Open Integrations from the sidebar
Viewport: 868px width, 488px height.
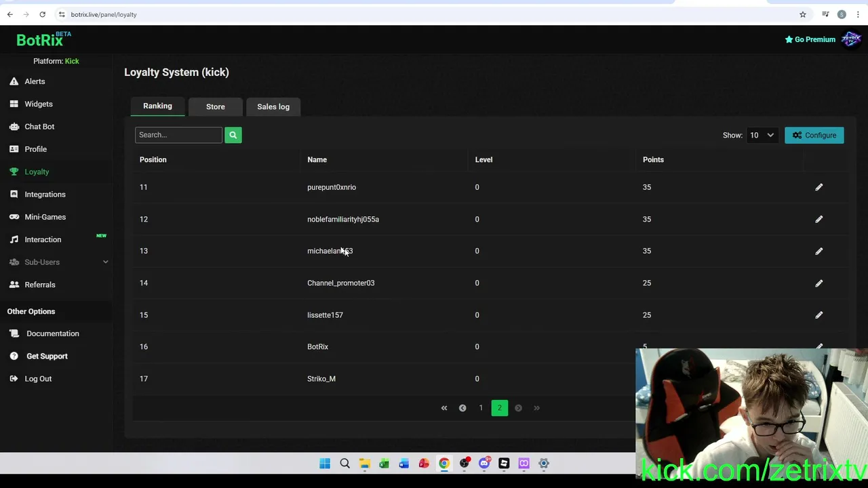[x=45, y=194]
